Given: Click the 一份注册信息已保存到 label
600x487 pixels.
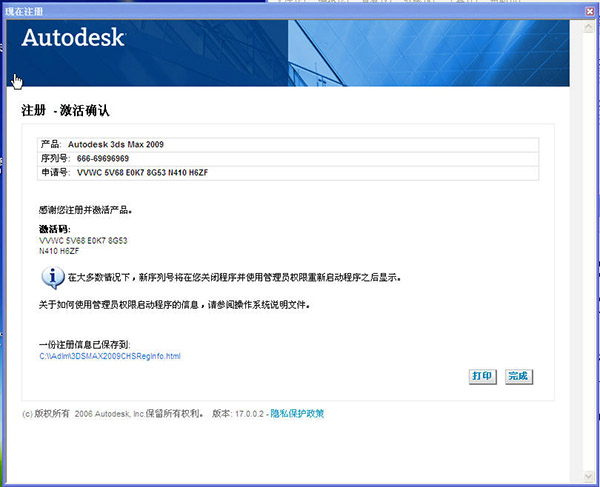Looking at the screenshot, I should [85, 345].
